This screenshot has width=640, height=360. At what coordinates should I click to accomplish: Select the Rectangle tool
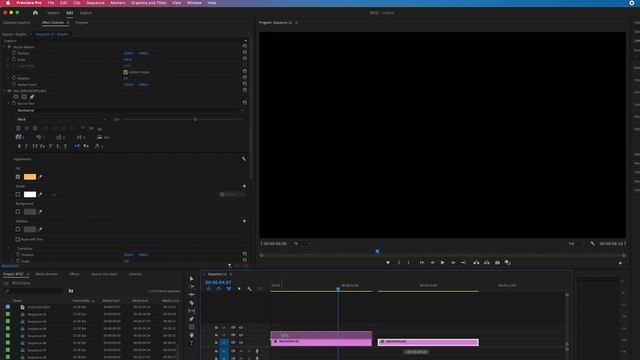[x=191, y=327]
